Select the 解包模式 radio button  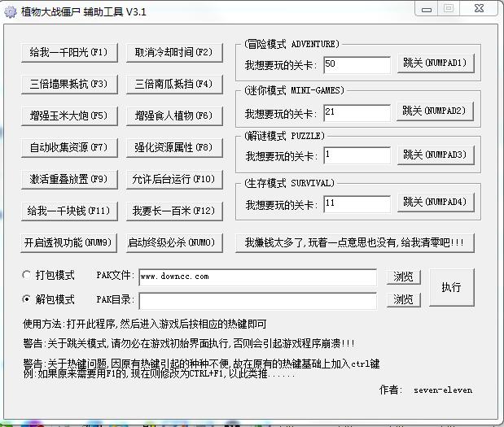[x=28, y=298]
